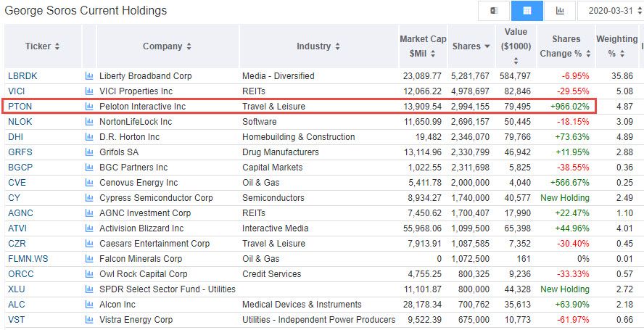Screen dimensions: 644x330
Task: Open chart icon for Owl Rock Capital Corp
Action: [89, 273]
